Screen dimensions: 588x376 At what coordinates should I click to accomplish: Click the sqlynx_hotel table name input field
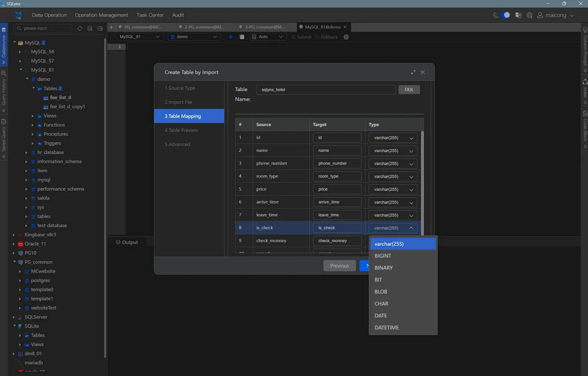[325, 90]
